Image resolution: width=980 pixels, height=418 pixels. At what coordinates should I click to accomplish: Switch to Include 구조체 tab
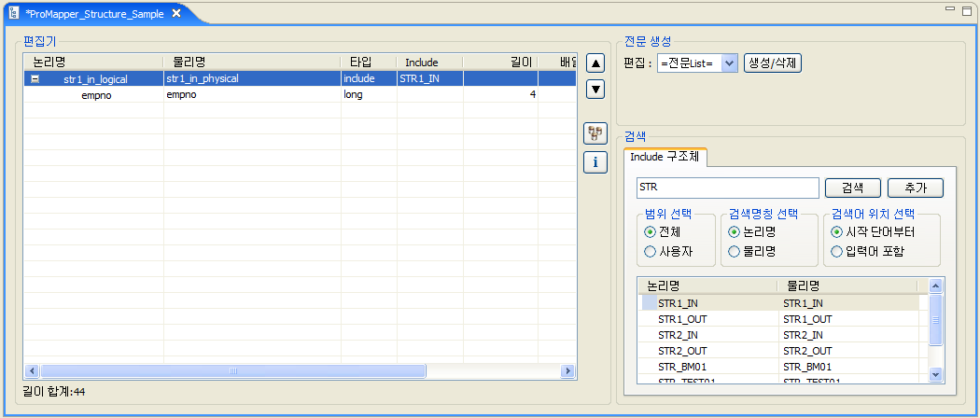click(x=665, y=157)
